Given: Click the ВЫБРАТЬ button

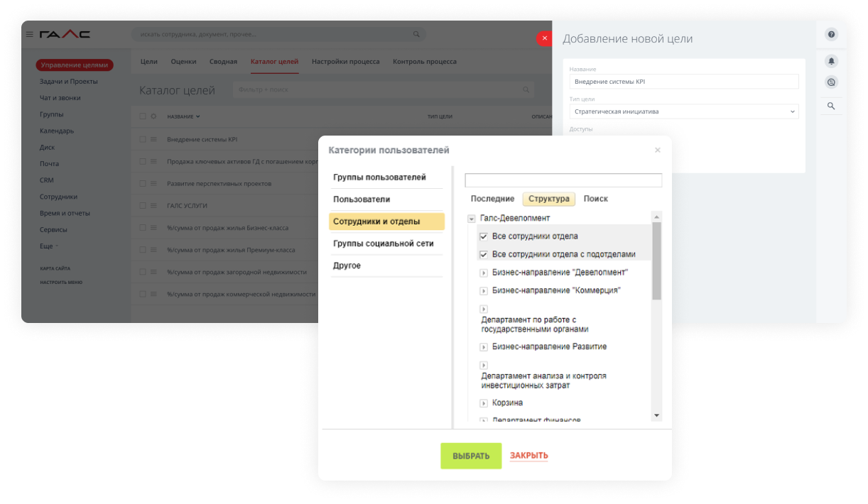Looking at the screenshot, I should tap(471, 456).
